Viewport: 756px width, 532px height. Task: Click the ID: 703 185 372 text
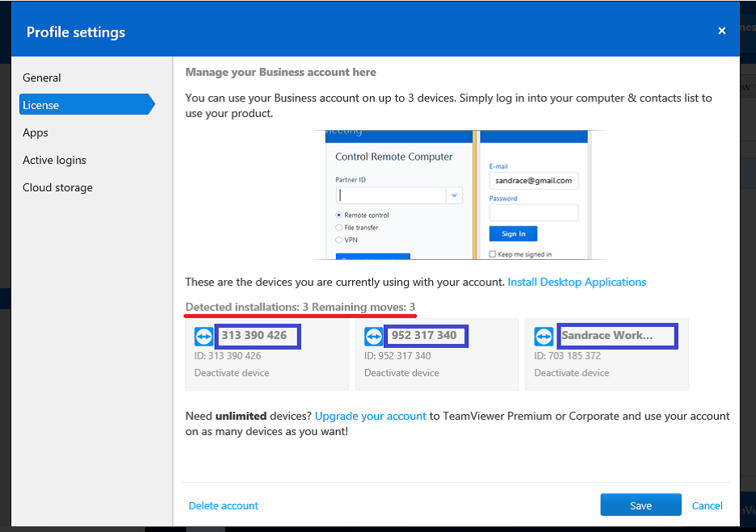(568, 356)
